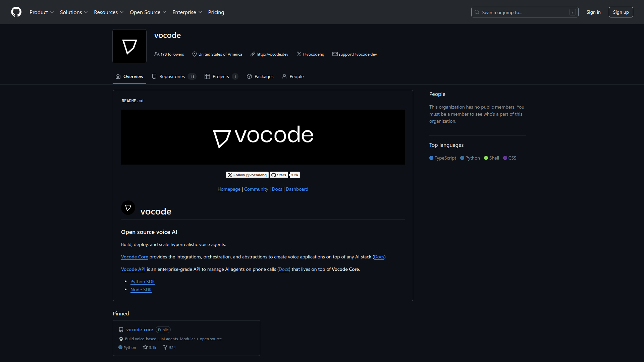Switch to the Projects tab
This screenshot has width=644, height=362.
tap(221, 76)
